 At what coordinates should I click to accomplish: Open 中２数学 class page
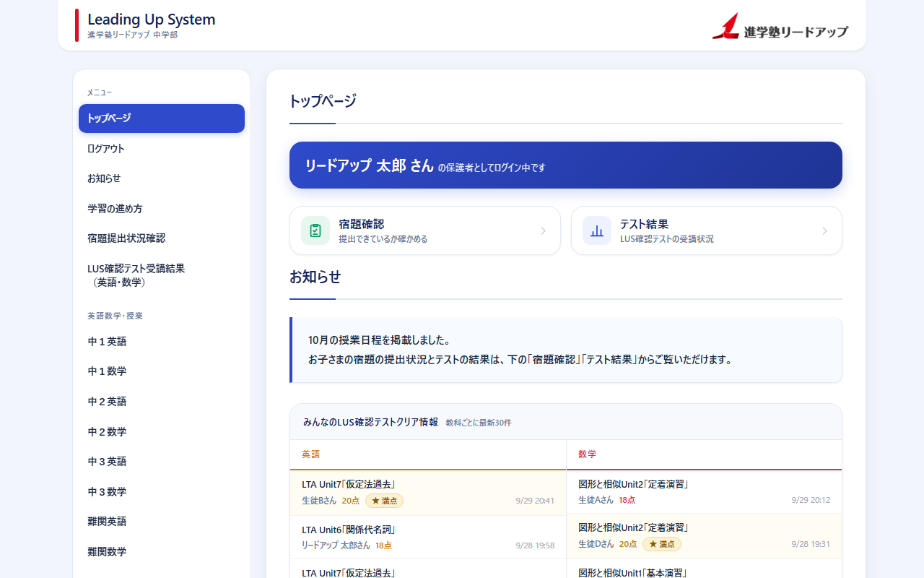point(162,432)
